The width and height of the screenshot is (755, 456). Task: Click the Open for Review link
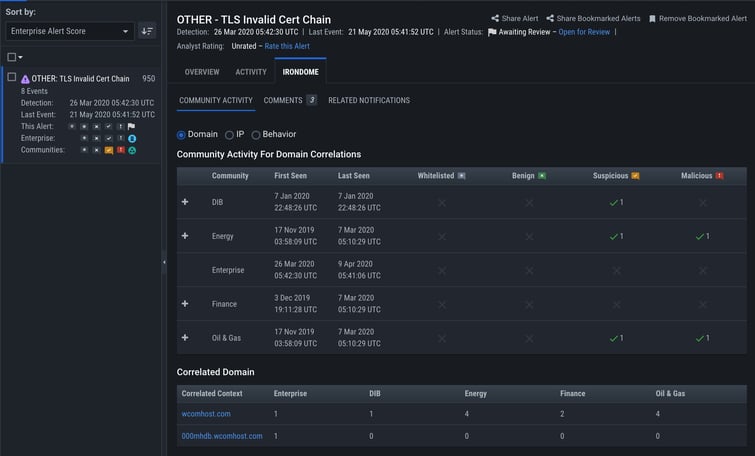pos(584,32)
